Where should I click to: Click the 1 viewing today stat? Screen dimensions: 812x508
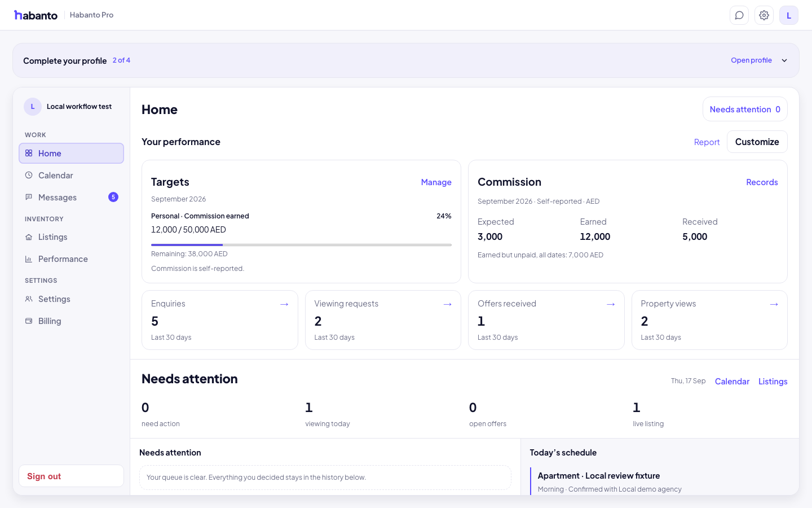328,414
